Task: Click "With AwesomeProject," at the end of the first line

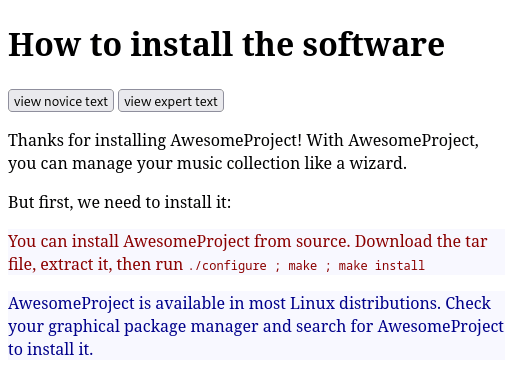Action: click(x=393, y=140)
